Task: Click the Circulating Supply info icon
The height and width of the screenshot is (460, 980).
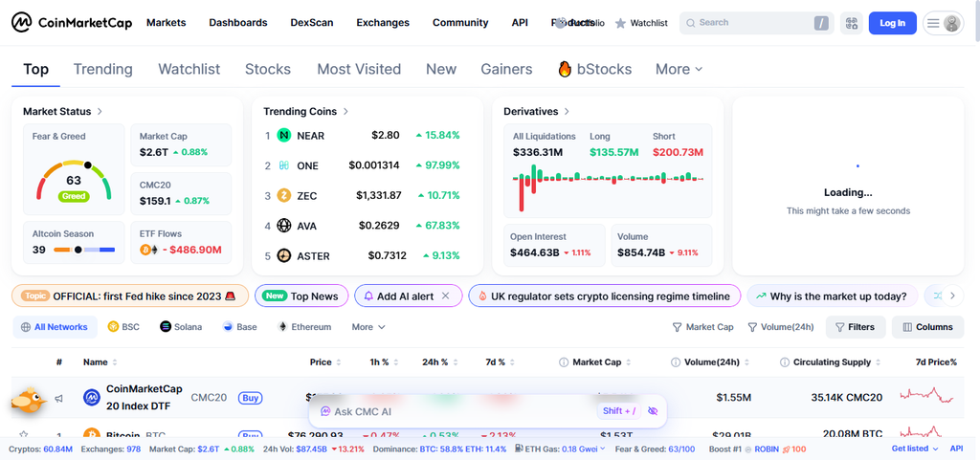Action: (785, 362)
